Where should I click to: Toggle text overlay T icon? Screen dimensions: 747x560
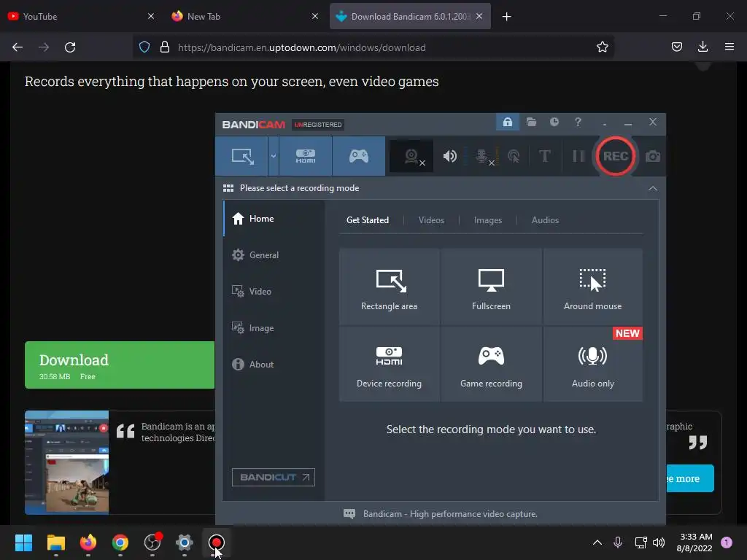point(544,156)
